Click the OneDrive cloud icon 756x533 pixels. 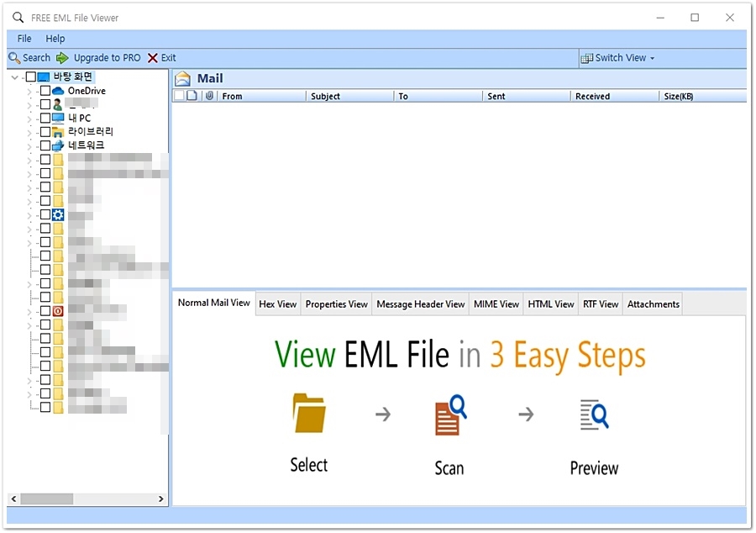[x=58, y=91]
